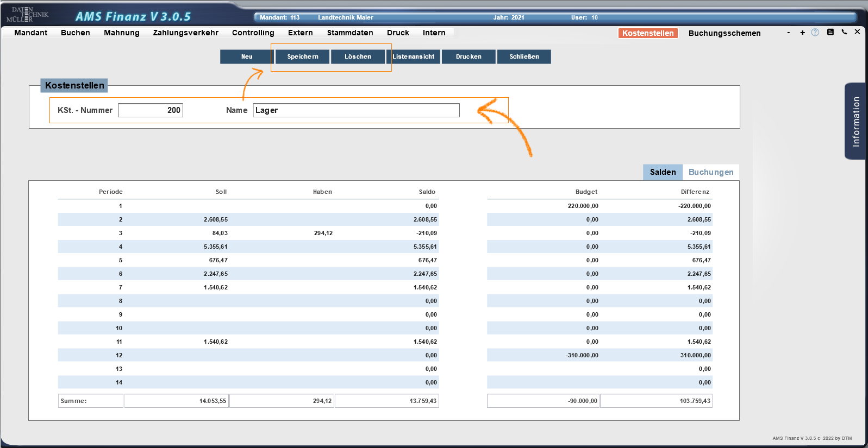Screen dimensions: 868x448
Task: Click the Löschen button
Action: (x=358, y=56)
